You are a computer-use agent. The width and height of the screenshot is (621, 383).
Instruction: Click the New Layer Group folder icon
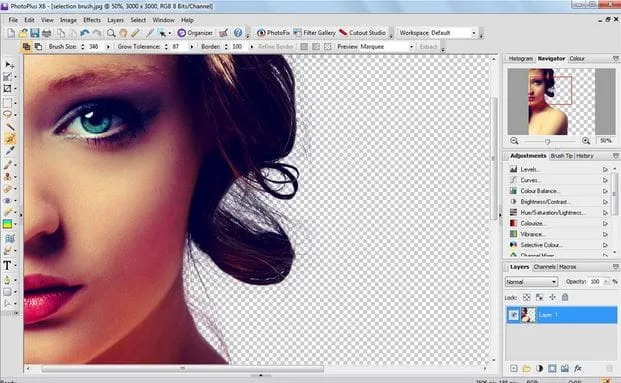pos(526,369)
